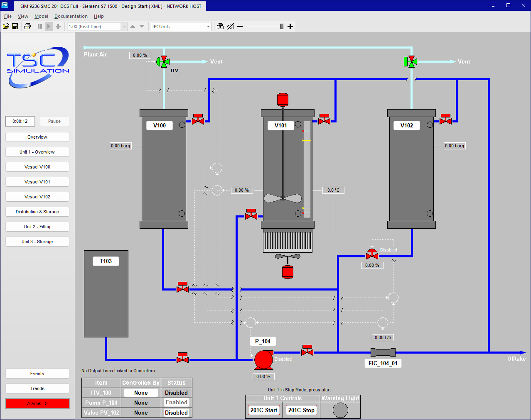Click the toolbar pause simulation icon
Image resolution: width=531 pixels, height=420 pixels.
click(40, 26)
